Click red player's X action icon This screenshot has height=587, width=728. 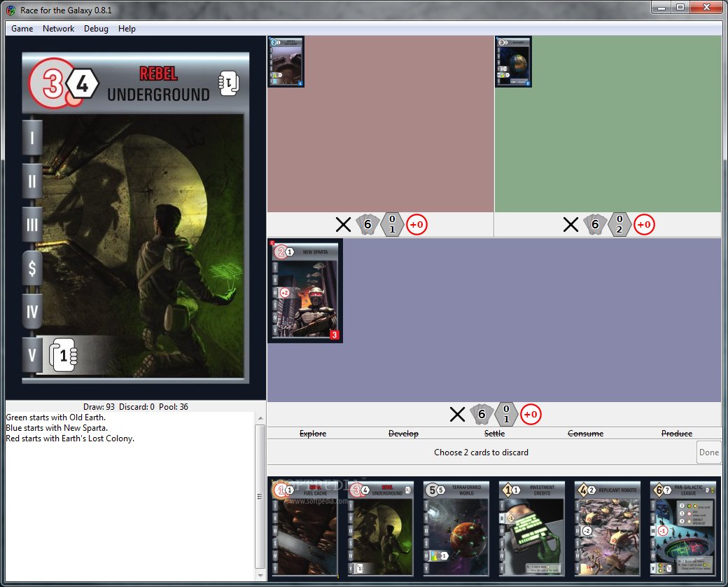click(x=343, y=224)
